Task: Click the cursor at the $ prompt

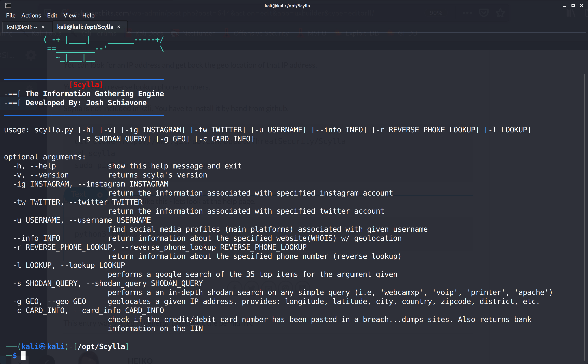Action: (23, 355)
